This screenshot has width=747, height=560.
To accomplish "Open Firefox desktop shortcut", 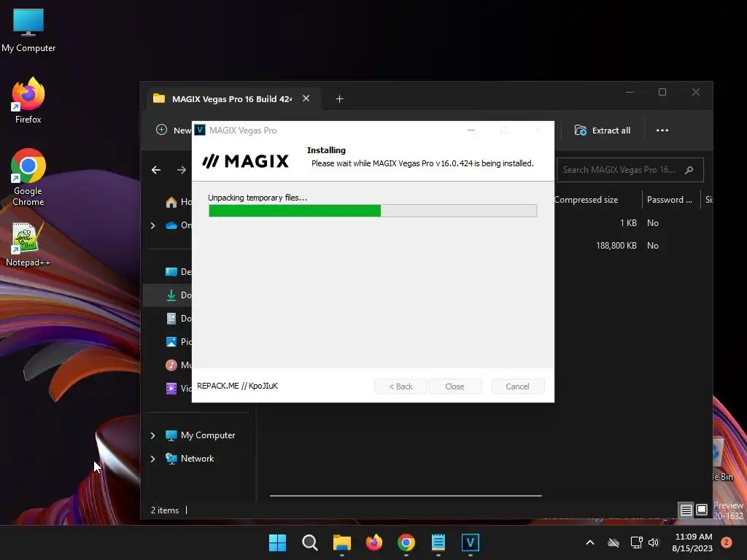I will tap(28, 101).
